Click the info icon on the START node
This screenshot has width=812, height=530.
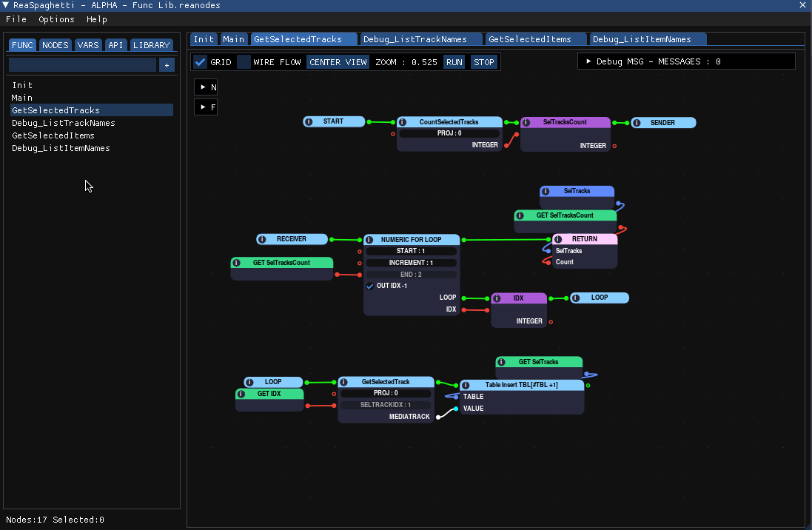click(309, 121)
